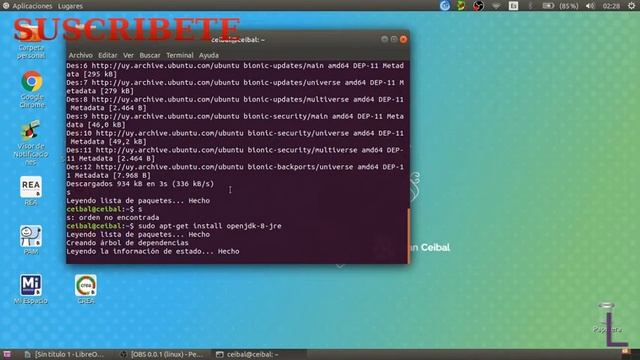
Task: Click 'Leyendo la información de estado... Hecho' line
Action: [153, 251]
